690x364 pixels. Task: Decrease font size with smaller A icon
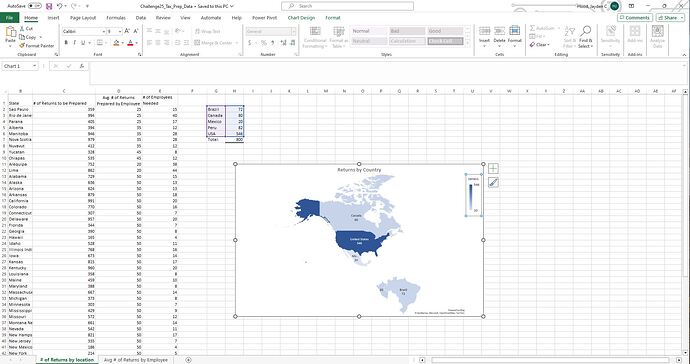(136, 31)
